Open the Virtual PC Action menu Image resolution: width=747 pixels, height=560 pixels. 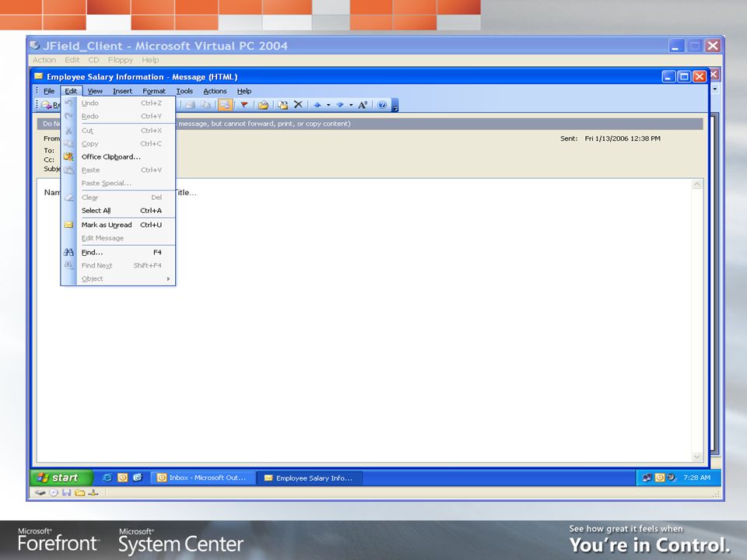[44, 60]
